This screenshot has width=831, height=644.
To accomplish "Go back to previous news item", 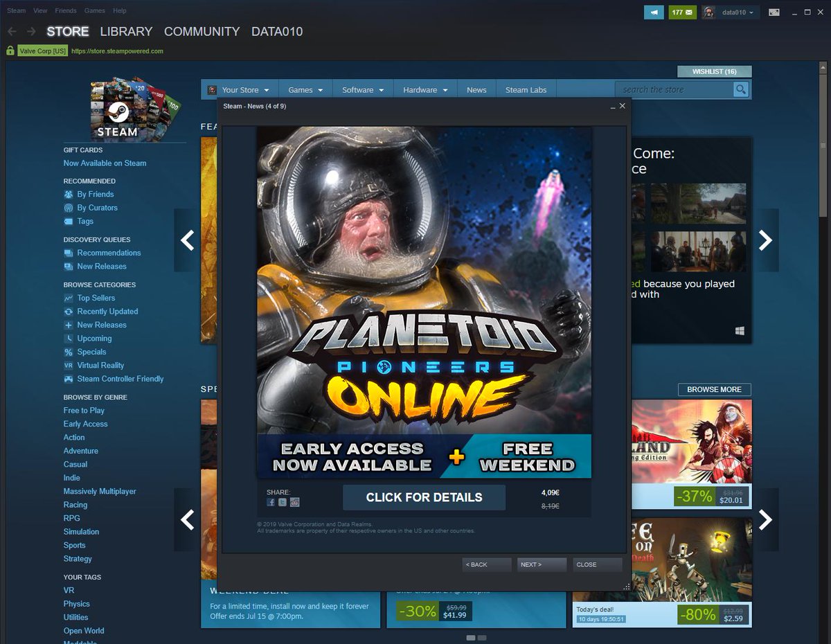I will (x=487, y=564).
